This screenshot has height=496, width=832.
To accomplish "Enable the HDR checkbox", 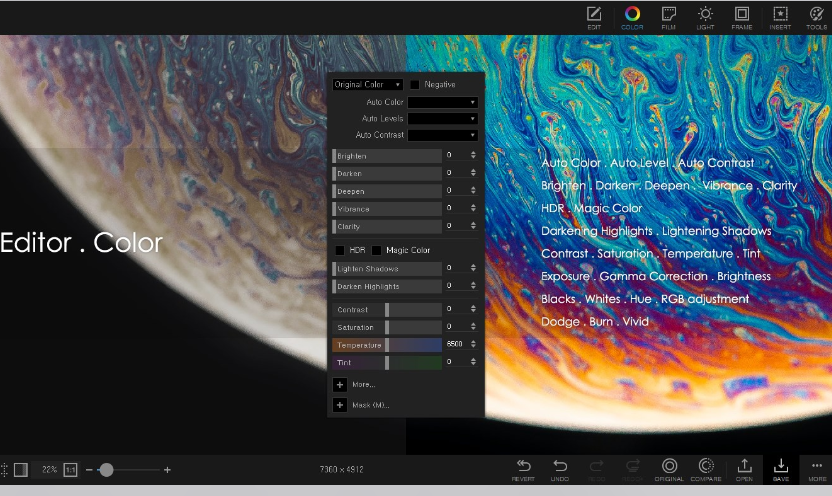I will [340, 250].
